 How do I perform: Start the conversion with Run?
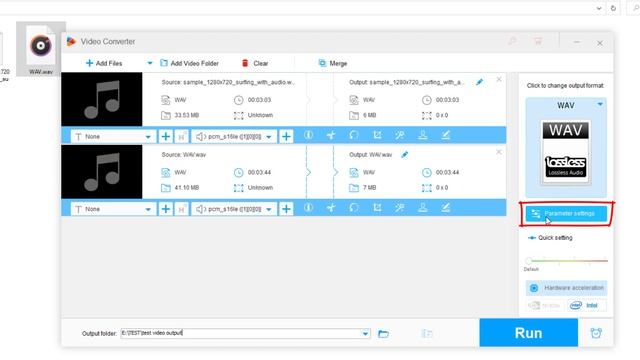click(x=529, y=333)
